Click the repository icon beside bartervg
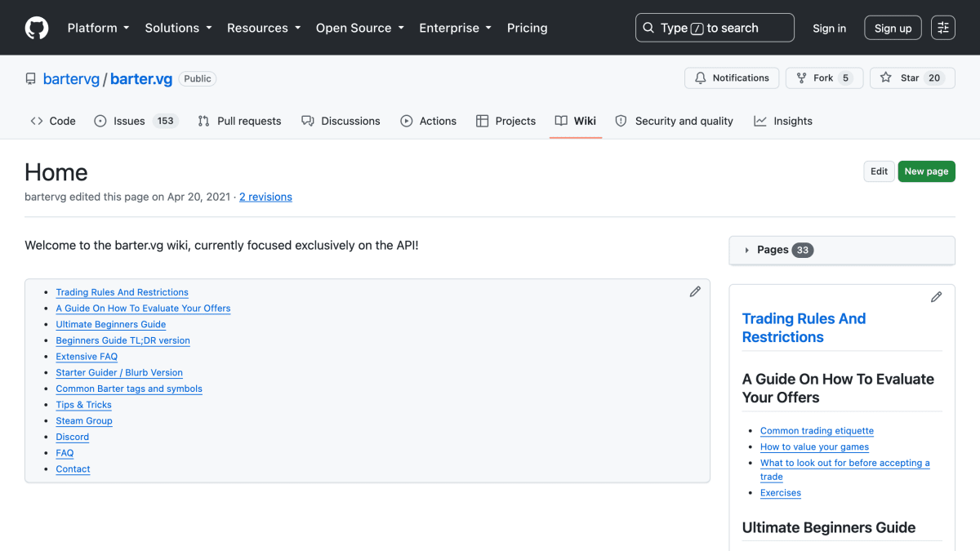980x551 pixels. point(31,79)
